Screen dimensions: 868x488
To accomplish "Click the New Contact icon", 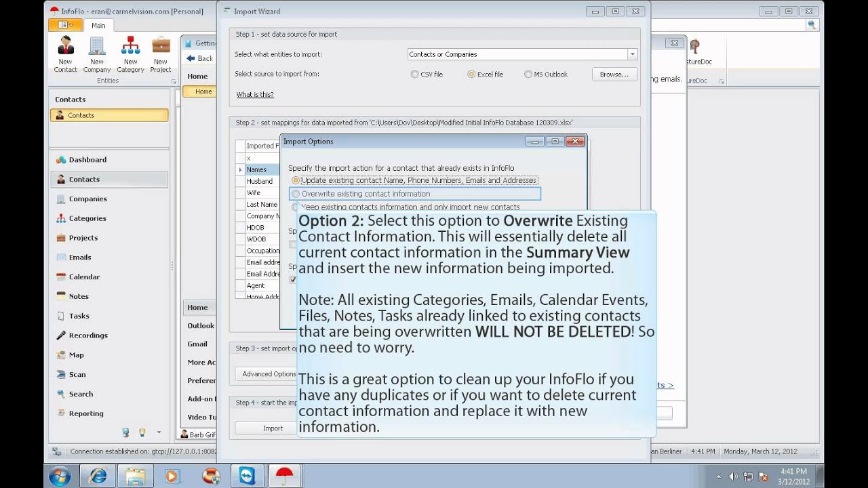I will pyautogui.click(x=66, y=54).
